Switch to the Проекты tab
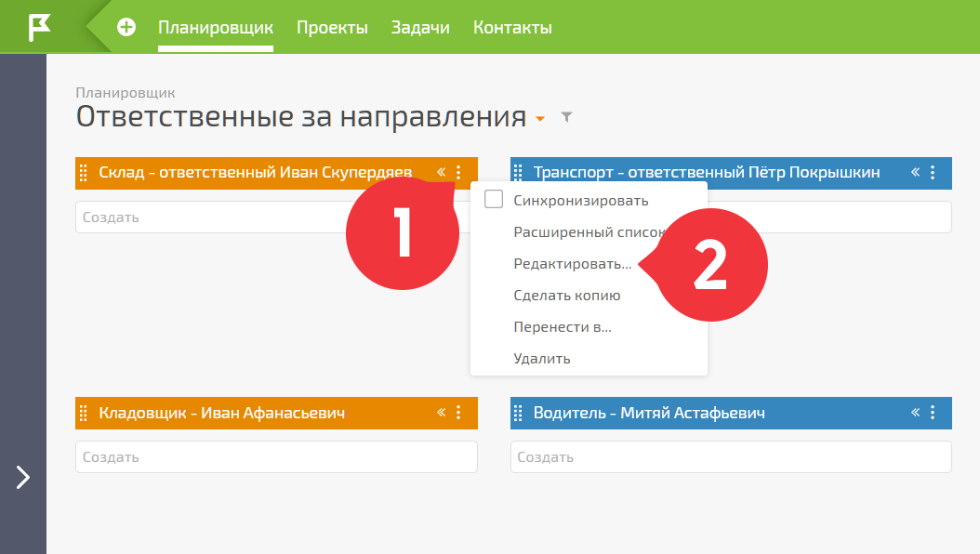Image resolution: width=980 pixels, height=554 pixels. (x=332, y=28)
